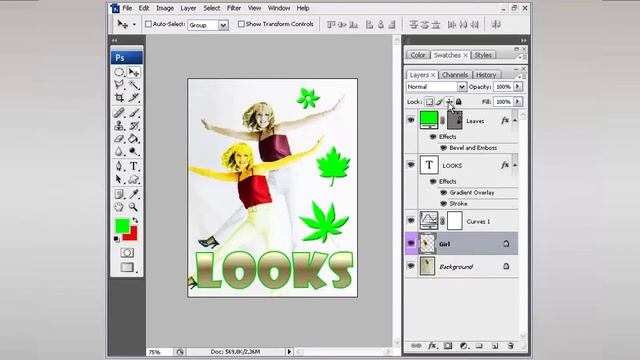
Task: Select the Hand tool
Action: [x=119, y=207]
